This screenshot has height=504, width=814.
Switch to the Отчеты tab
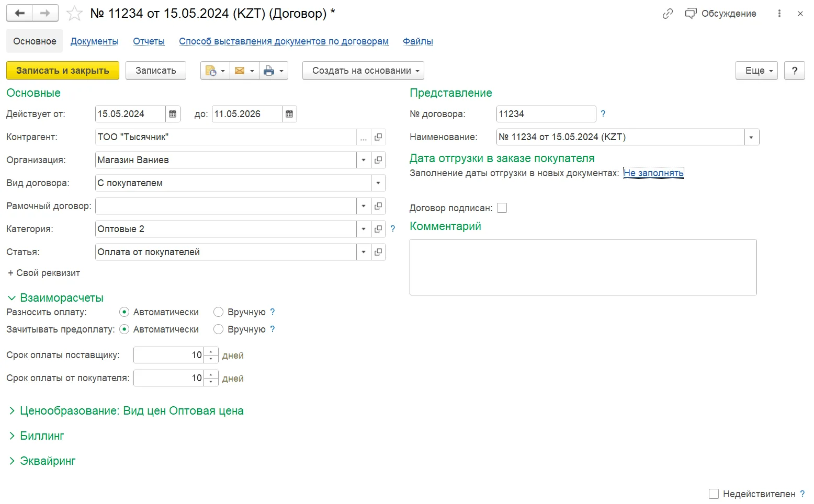coord(149,41)
